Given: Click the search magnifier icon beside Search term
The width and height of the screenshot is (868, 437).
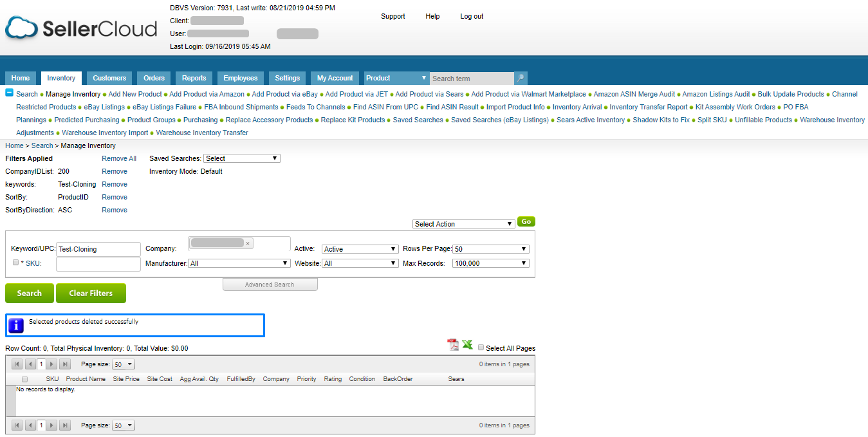Looking at the screenshot, I should tap(521, 78).
